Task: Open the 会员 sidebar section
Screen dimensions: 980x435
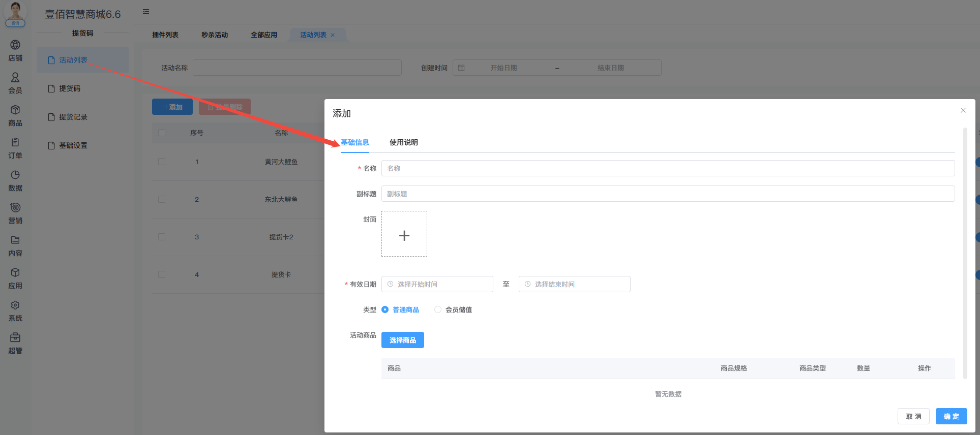Action: tap(15, 83)
